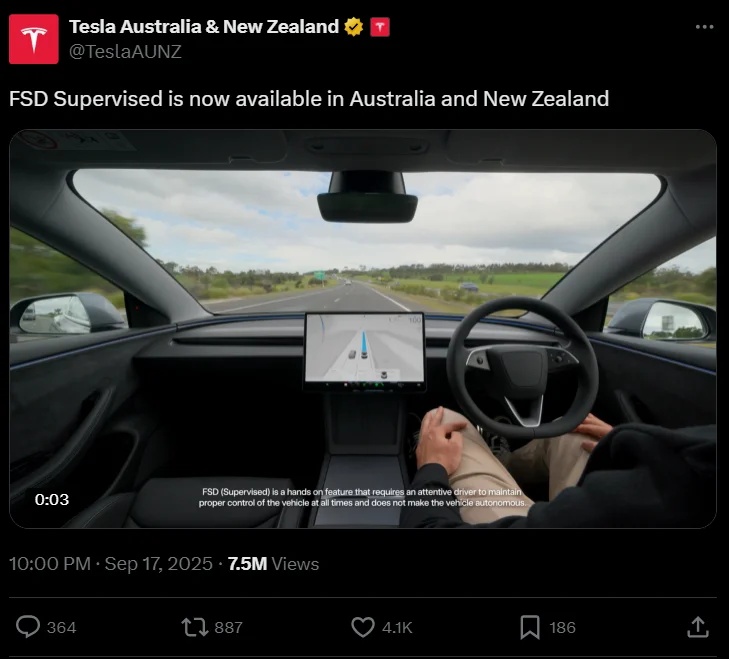Click the 0:03 video duration label
The height and width of the screenshot is (659, 729).
tap(52, 499)
